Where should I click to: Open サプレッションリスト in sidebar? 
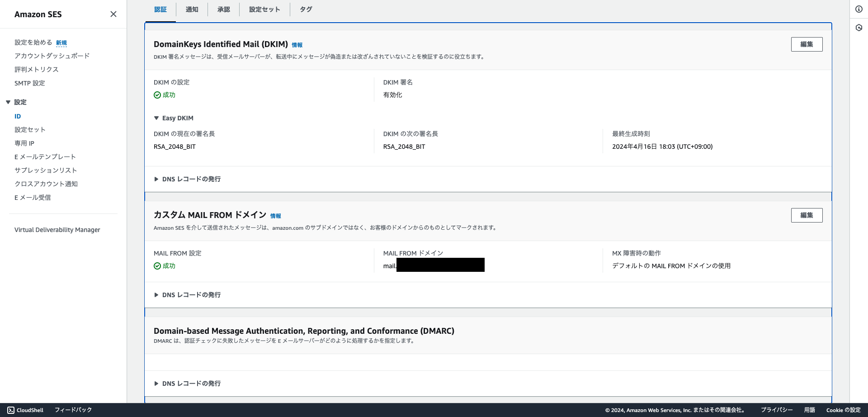(46, 171)
